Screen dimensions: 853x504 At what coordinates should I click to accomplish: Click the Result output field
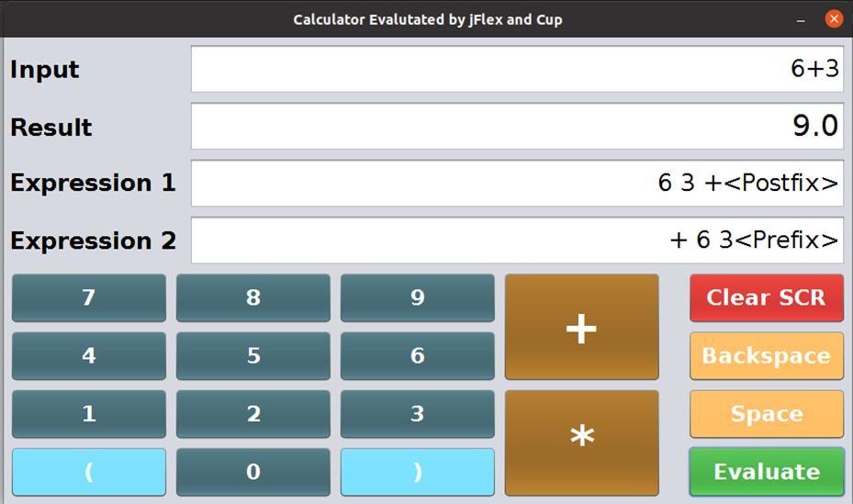pyautogui.click(x=517, y=127)
